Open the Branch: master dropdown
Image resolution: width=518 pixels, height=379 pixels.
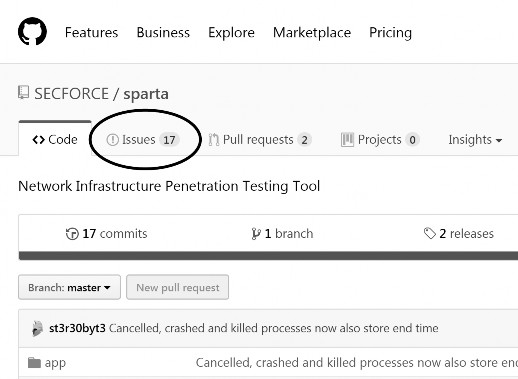pyautogui.click(x=69, y=287)
